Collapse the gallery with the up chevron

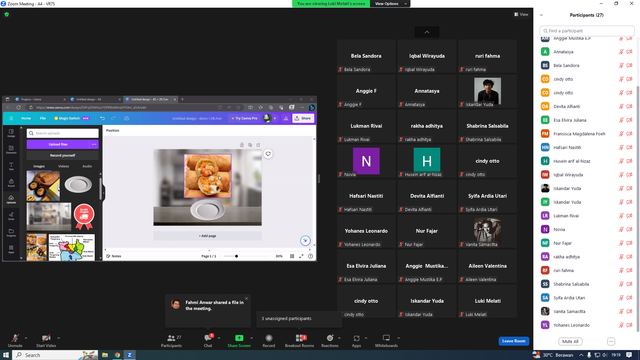pos(427,32)
